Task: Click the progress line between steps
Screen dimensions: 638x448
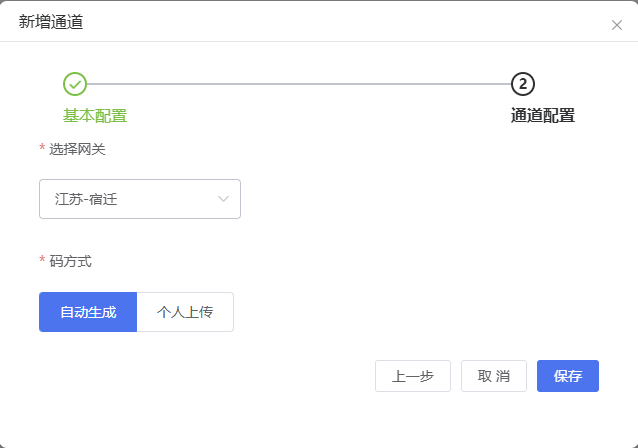Action: (x=300, y=84)
